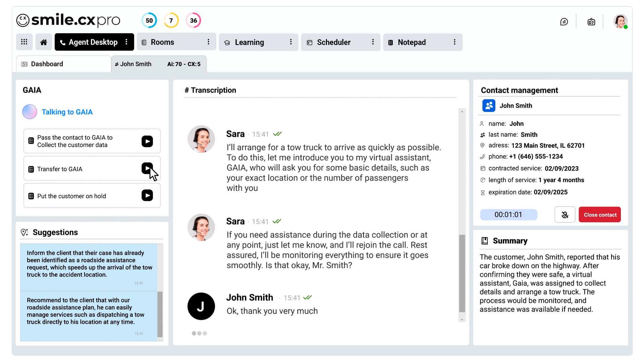The image size is (644, 362).
Task: Switch to the Learning tab
Action: 249,42
